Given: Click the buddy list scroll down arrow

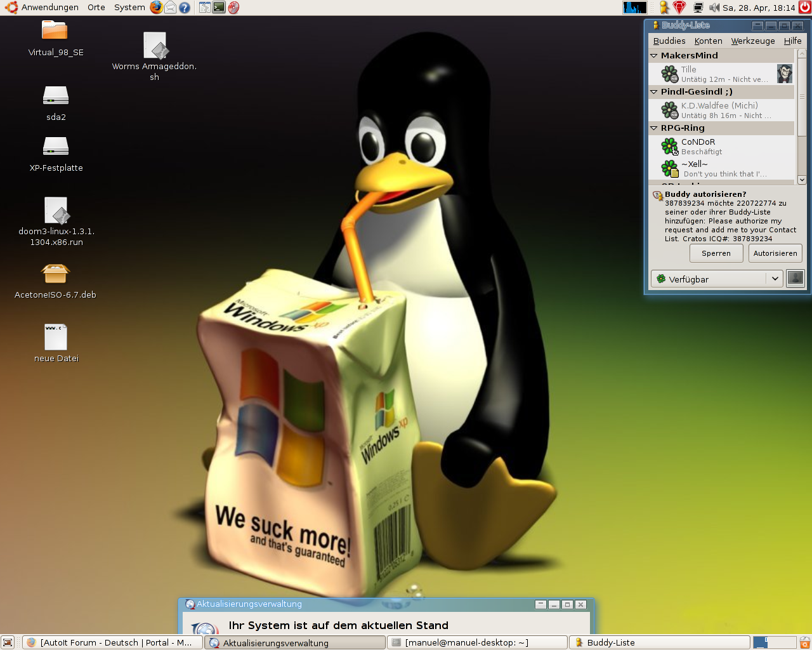Looking at the screenshot, I should [x=802, y=180].
